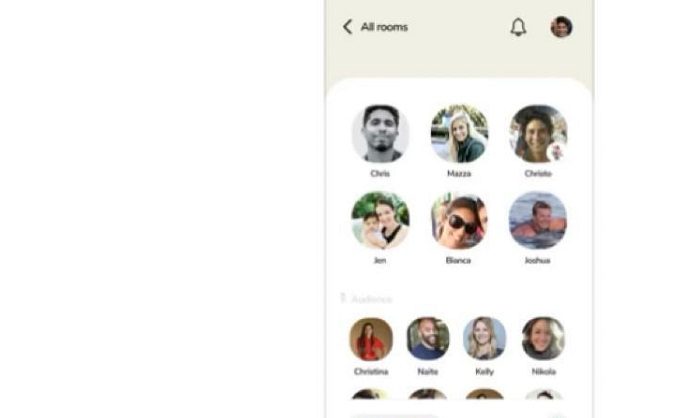700x418 pixels.
Task: Open your profile picture at top right
Action: coord(561,27)
